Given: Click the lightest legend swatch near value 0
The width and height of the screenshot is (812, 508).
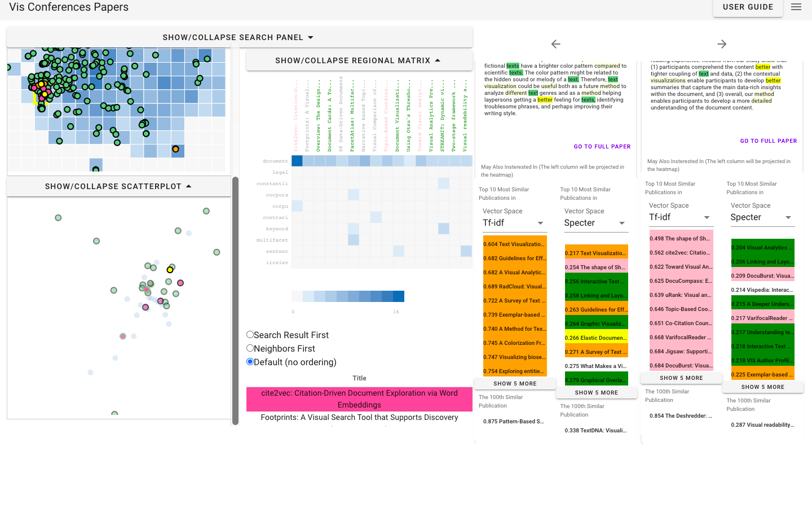Looking at the screenshot, I should click(297, 296).
